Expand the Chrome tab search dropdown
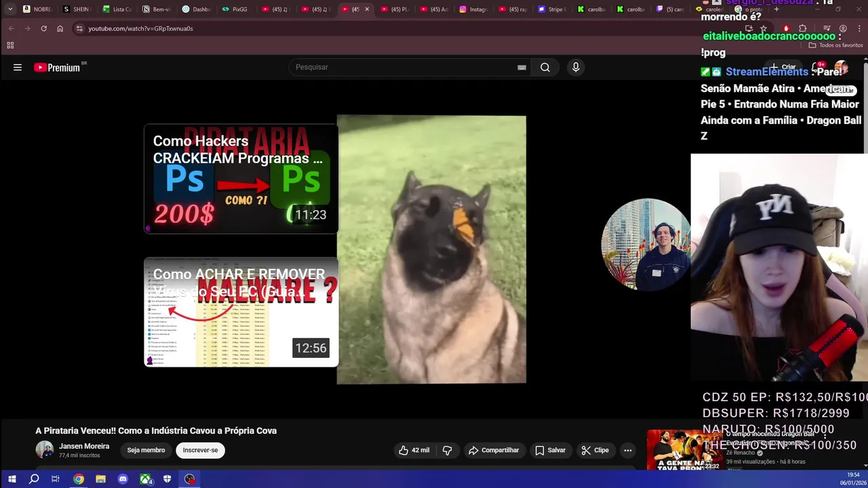 point(10,9)
